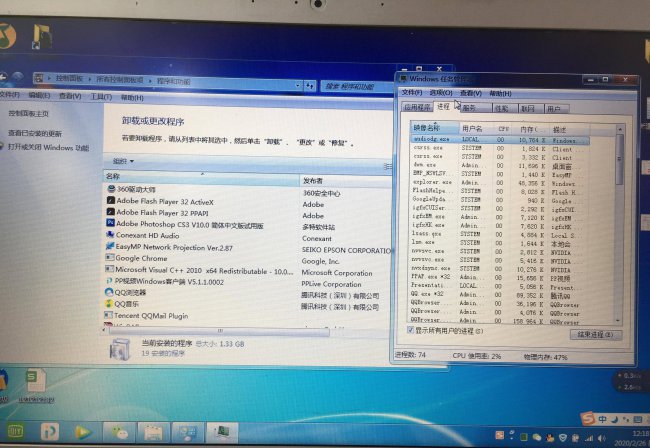Open WeChat from the taskbar

pyautogui.click(x=119, y=433)
